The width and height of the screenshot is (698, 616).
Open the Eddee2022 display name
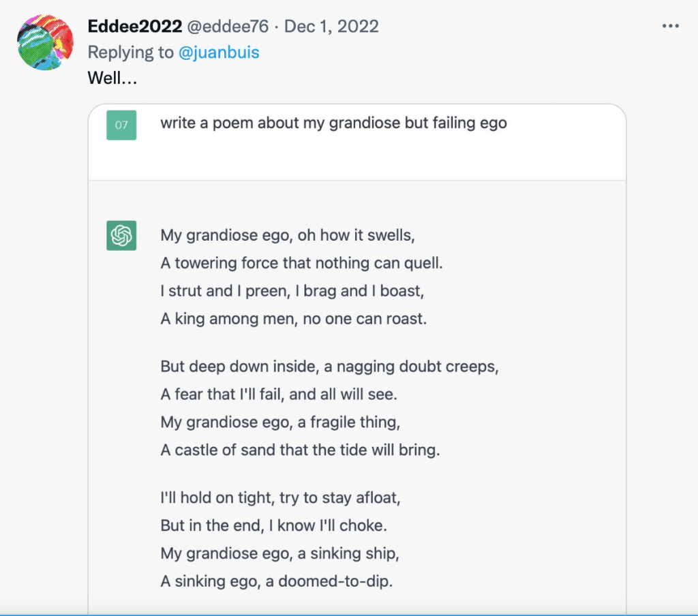(134, 27)
